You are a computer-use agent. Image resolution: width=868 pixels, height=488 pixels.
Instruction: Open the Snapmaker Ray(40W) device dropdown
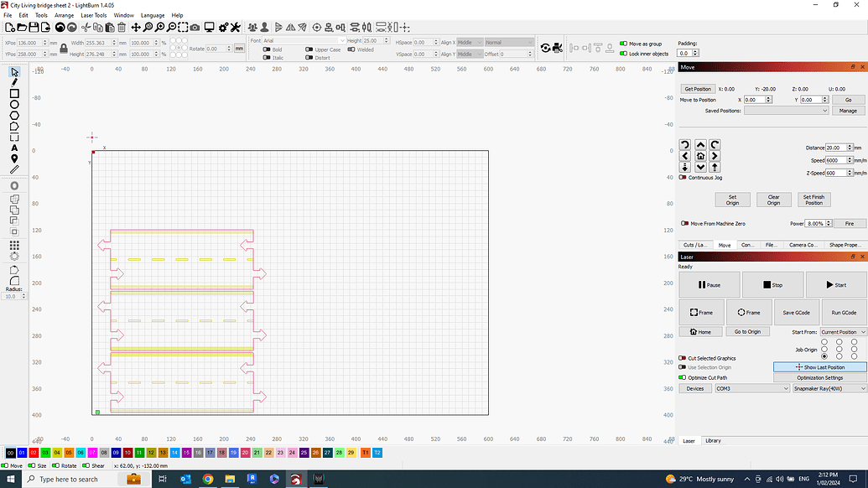pyautogui.click(x=828, y=388)
